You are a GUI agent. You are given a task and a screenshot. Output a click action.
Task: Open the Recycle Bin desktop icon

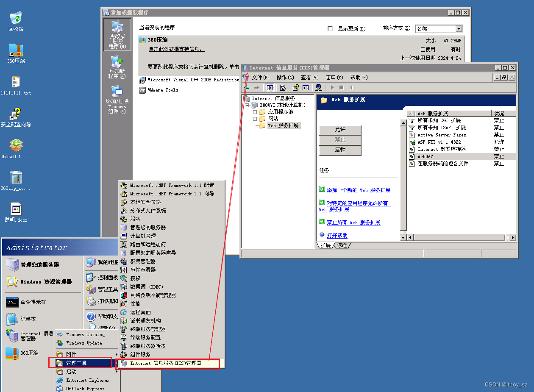(x=16, y=22)
